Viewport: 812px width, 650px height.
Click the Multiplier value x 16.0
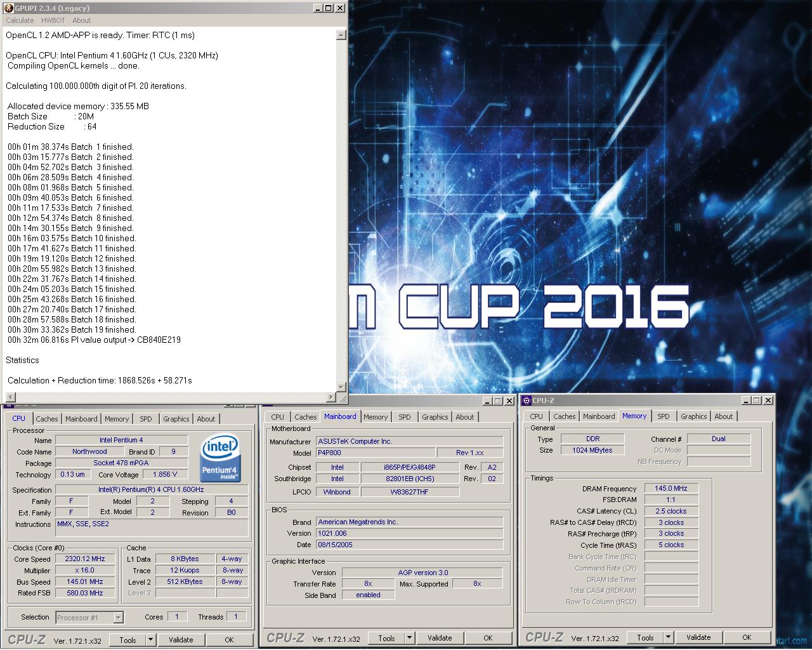coord(85,571)
